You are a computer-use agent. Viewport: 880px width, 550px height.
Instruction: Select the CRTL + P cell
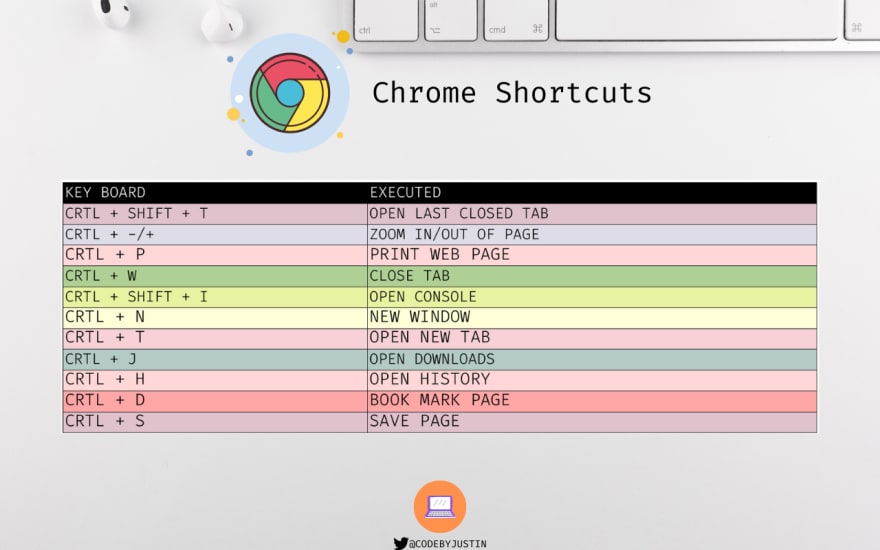[x=215, y=255]
